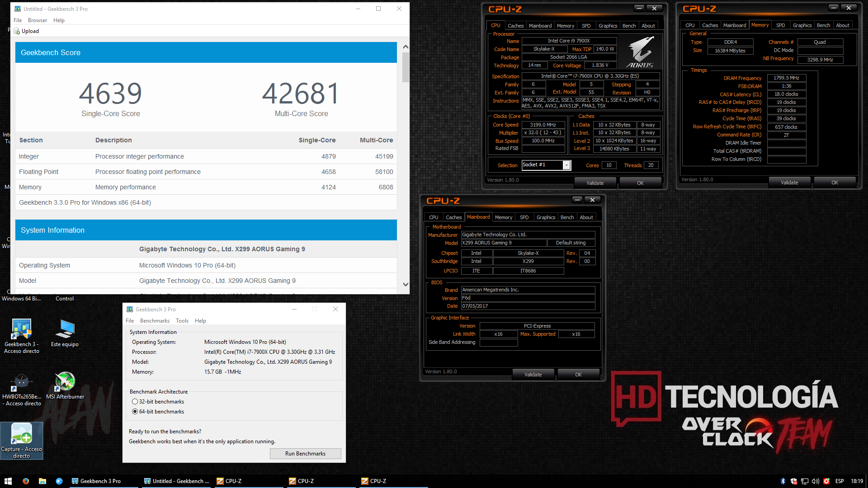Click Run Benchmarks button
Viewport: 868px width, 488px height.
[x=305, y=454]
